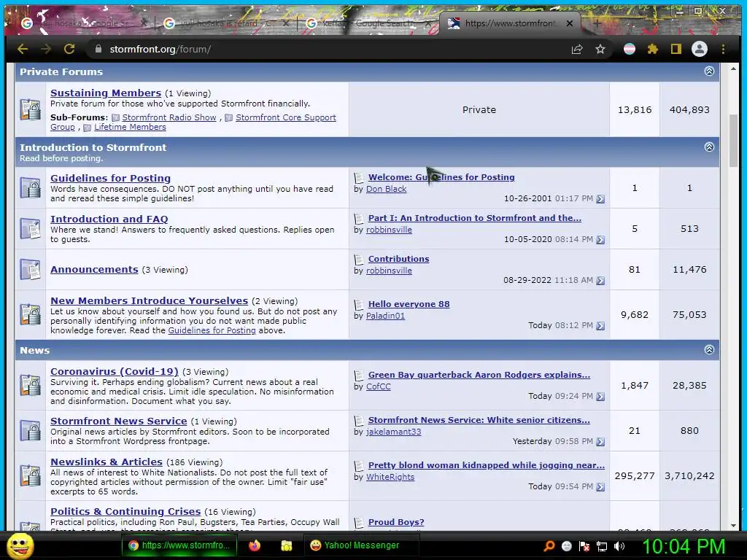The width and height of the screenshot is (747, 560).
Task: Go back using the browser back arrow
Action: pyautogui.click(x=23, y=49)
